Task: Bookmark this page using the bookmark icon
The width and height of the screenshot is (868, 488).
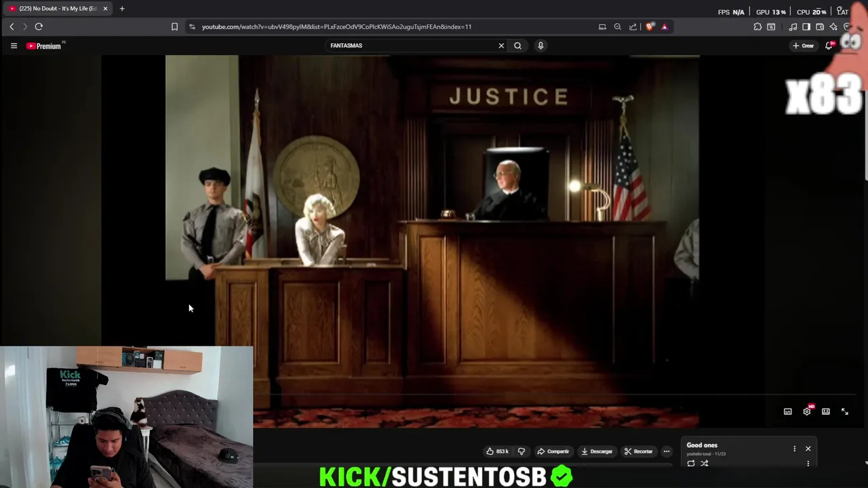Action: 174,26
